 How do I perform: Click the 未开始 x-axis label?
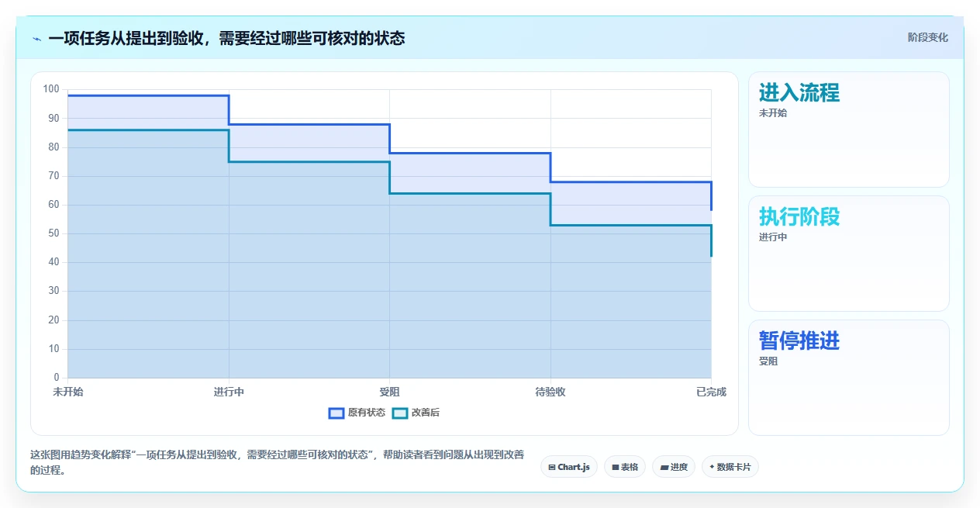[68, 392]
